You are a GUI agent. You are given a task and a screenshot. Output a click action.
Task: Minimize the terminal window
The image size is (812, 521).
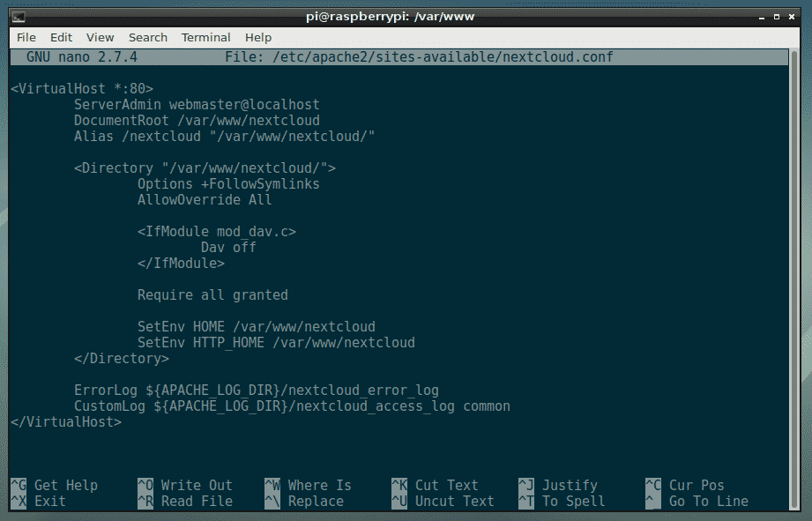click(761, 17)
